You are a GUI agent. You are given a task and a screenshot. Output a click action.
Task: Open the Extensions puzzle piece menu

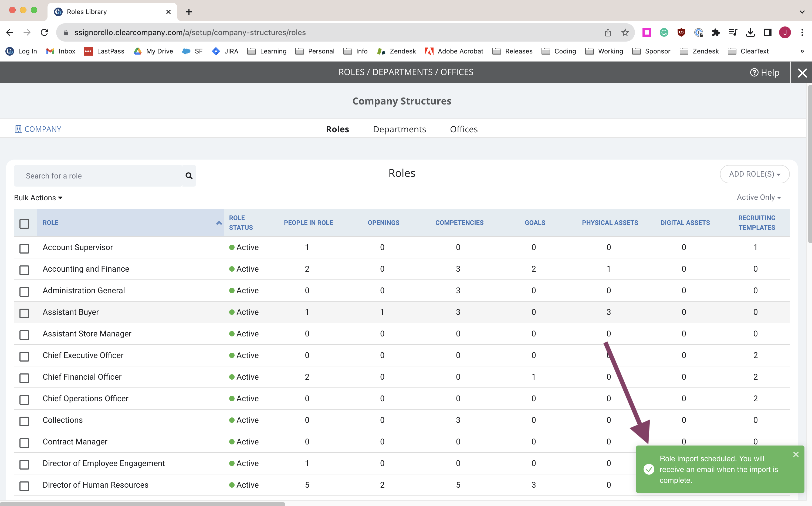click(716, 32)
